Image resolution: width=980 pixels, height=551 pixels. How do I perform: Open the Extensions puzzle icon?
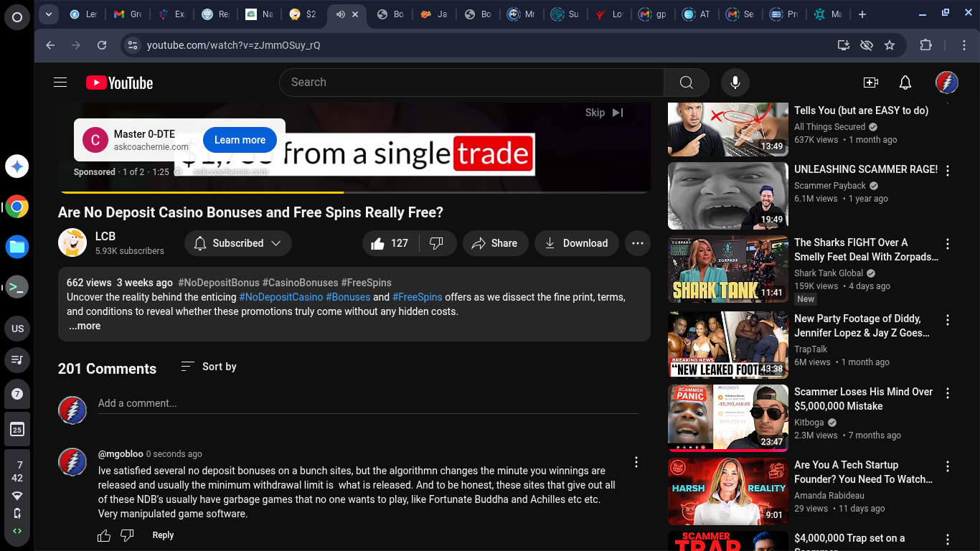click(925, 45)
